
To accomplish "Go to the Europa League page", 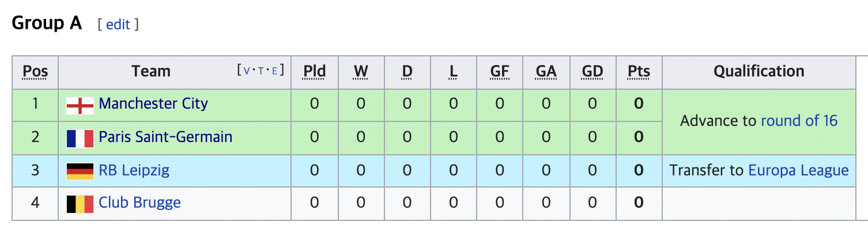I will click(798, 170).
